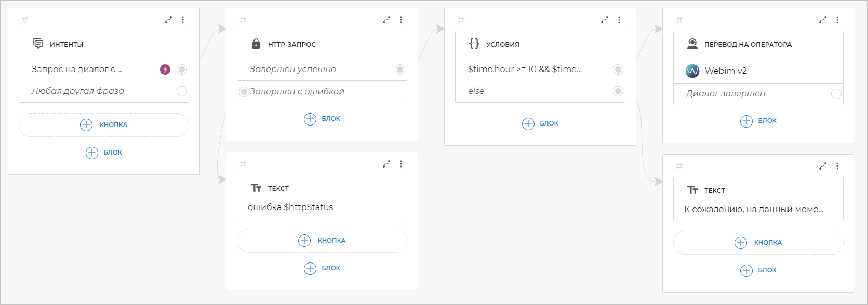Add БЛОК under the УСЛОВИЯ block
868x305 pixels.
point(540,123)
